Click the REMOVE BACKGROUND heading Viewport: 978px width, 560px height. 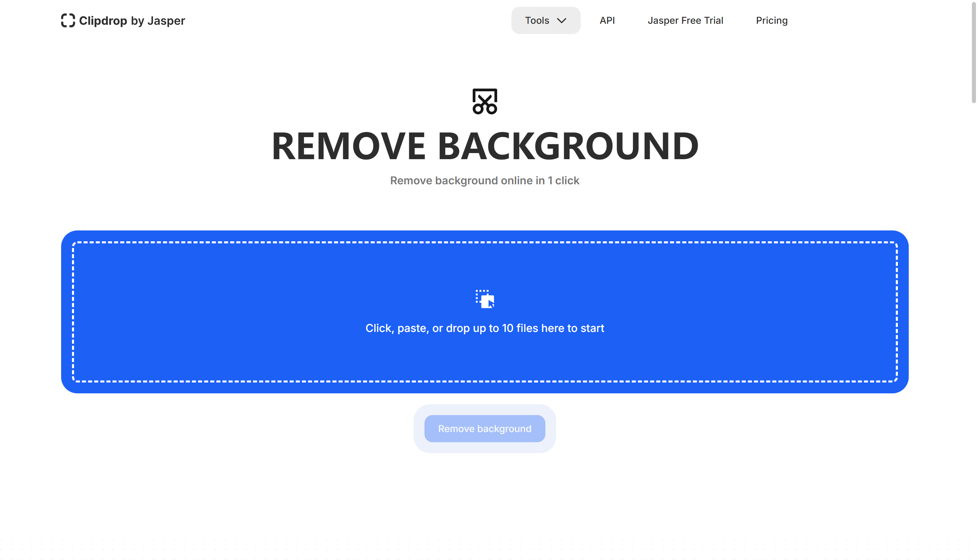pyautogui.click(x=484, y=146)
